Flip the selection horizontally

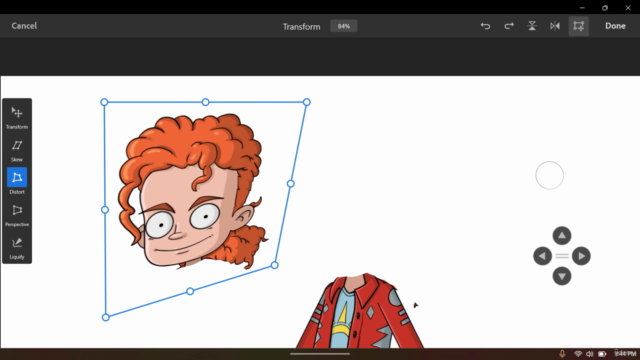[x=555, y=26]
